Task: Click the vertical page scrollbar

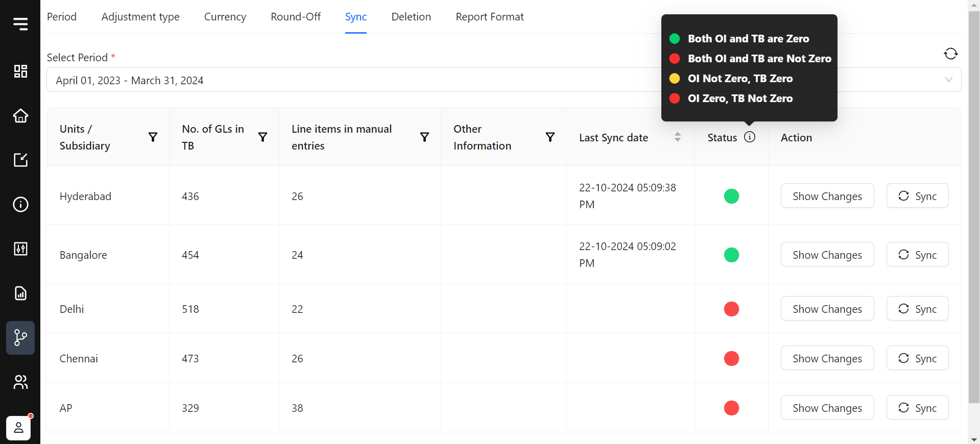Action: pos(974,207)
